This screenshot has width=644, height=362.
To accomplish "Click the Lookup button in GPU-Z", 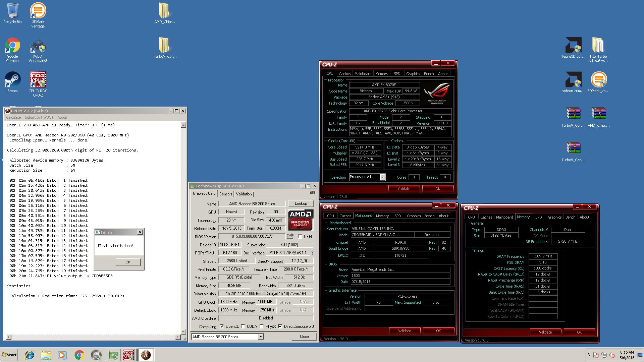I will click(x=301, y=203).
